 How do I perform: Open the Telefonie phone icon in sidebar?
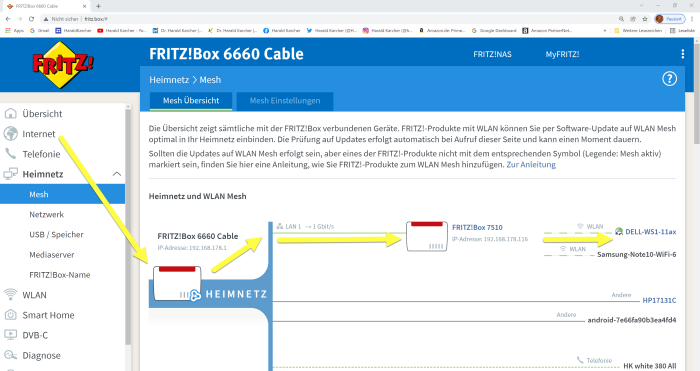point(10,154)
